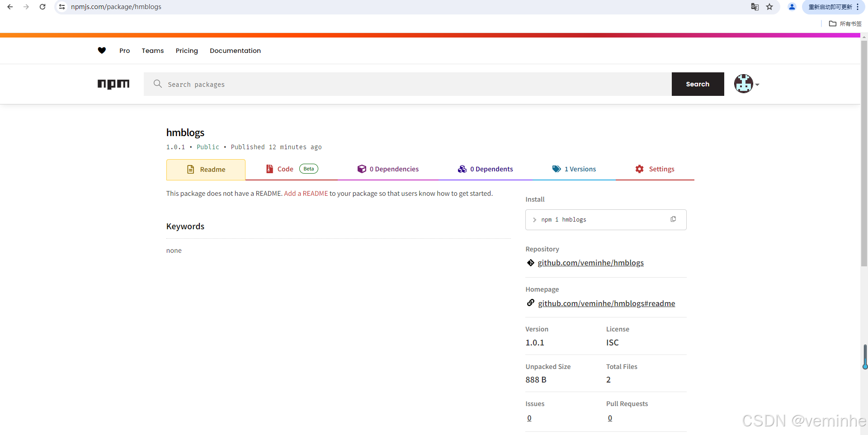The image size is (868, 435).
Task: Click the version value 1.0.1 in sidebar
Action: (535, 343)
